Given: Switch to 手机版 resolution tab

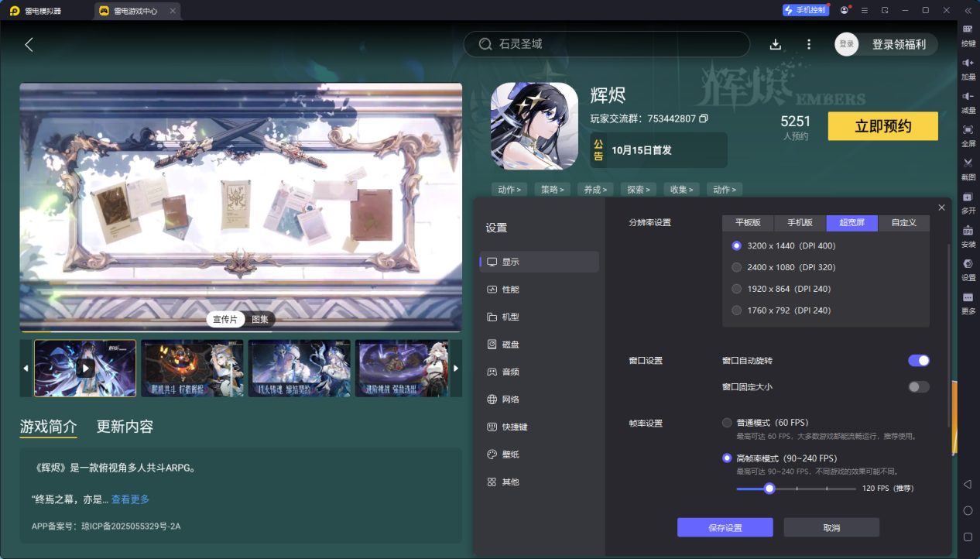Looking at the screenshot, I should point(800,223).
